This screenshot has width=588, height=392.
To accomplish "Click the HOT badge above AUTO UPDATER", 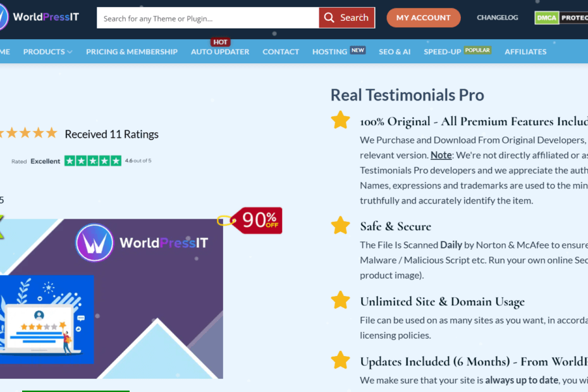I will pyautogui.click(x=220, y=42).
